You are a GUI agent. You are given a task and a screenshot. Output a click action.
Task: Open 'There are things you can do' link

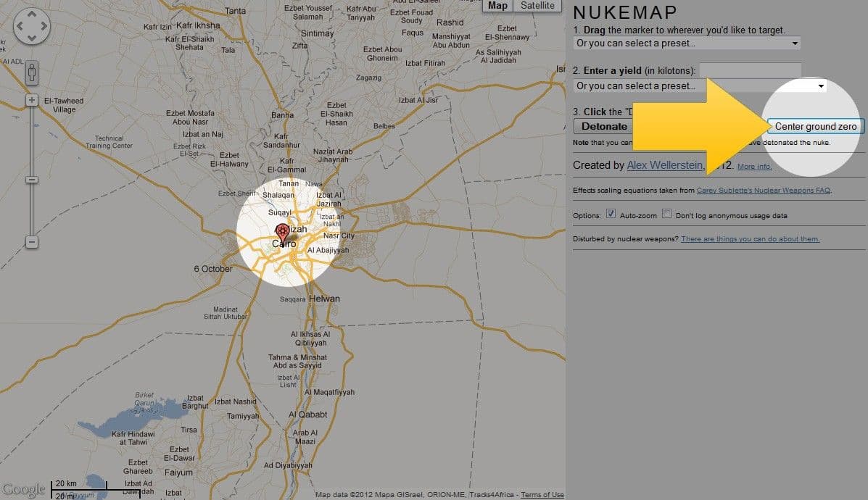(x=750, y=239)
